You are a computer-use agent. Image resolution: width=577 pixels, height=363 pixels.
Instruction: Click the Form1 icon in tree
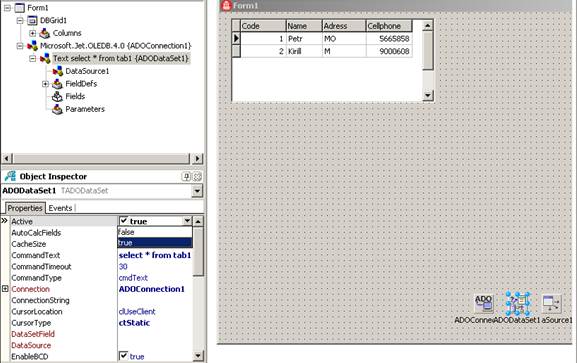coord(20,8)
